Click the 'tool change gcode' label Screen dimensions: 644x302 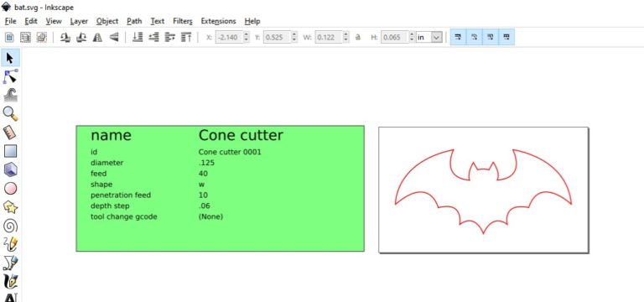[123, 216]
